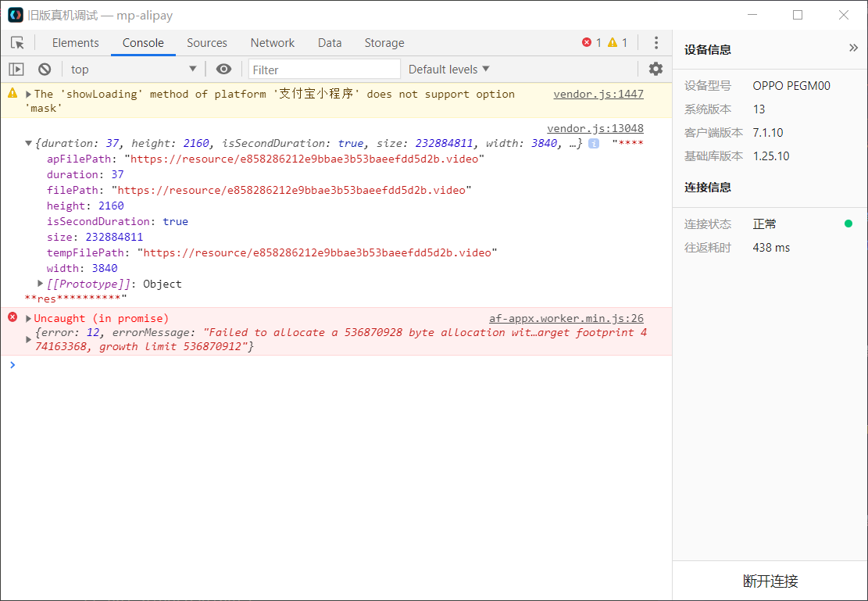Open DevTools settings via gear icon

click(x=655, y=69)
